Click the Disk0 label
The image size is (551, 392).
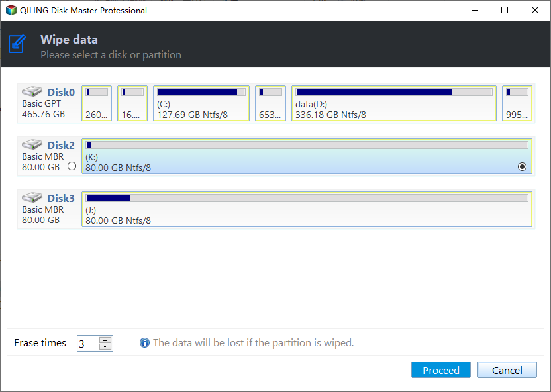61,93
